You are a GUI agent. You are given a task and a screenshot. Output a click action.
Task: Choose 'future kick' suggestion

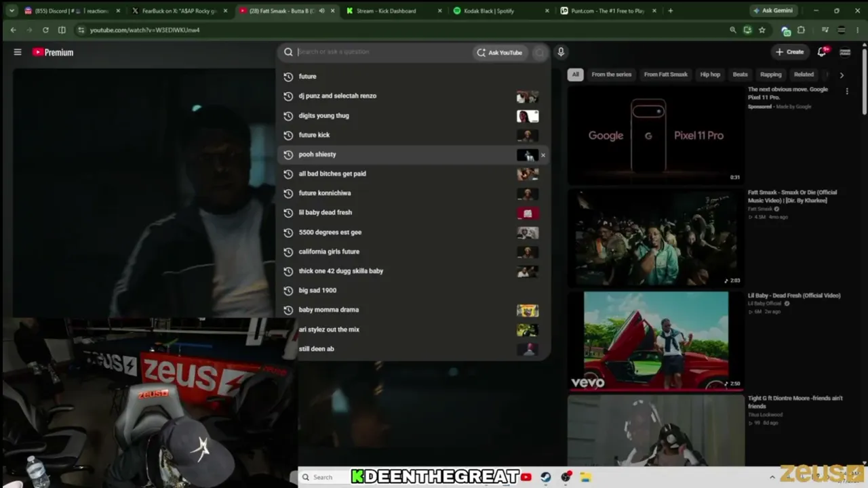click(x=414, y=136)
